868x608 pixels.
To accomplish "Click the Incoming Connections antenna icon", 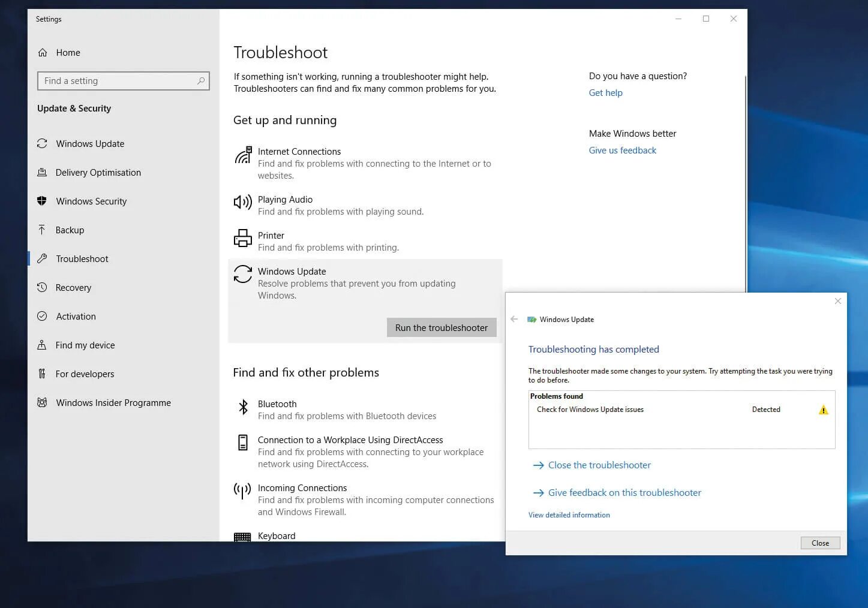I will 243,491.
